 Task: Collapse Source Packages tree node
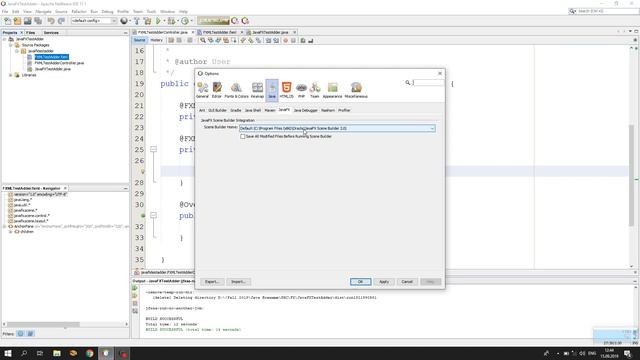point(11,45)
